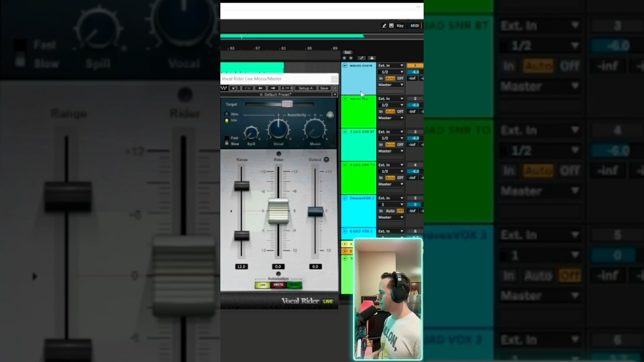Load previous preset with left arrow
The width and height of the screenshot is (644, 362).
coord(260,88)
